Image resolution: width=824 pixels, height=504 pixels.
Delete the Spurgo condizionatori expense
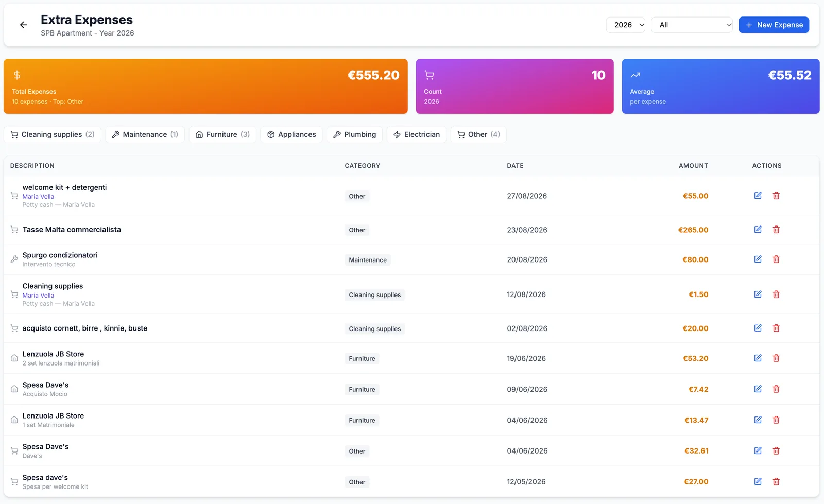tap(776, 259)
